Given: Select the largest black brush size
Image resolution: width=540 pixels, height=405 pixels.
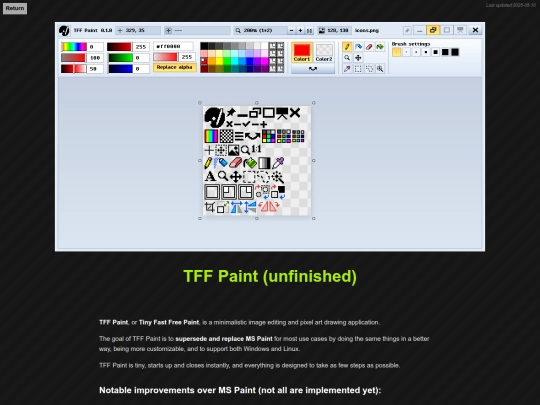Looking at the screenshot, I should [x=455, y=52].
